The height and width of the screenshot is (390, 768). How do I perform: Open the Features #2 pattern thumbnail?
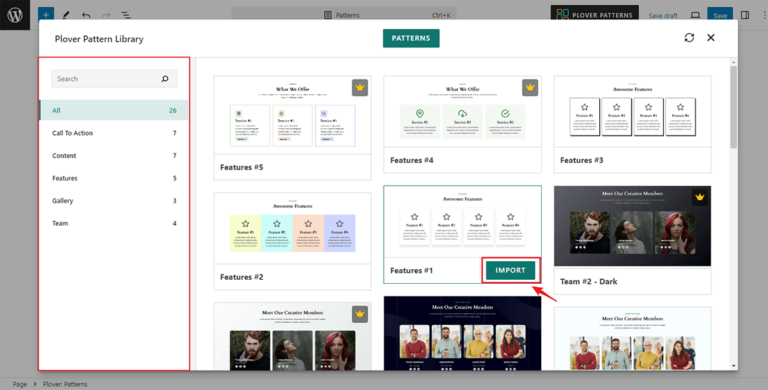point(292,228)
